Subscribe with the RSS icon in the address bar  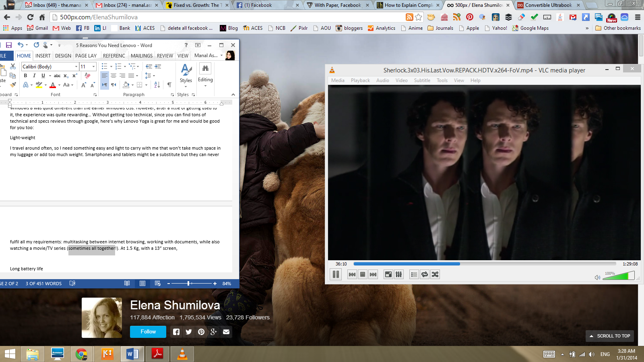coord(409,17)
